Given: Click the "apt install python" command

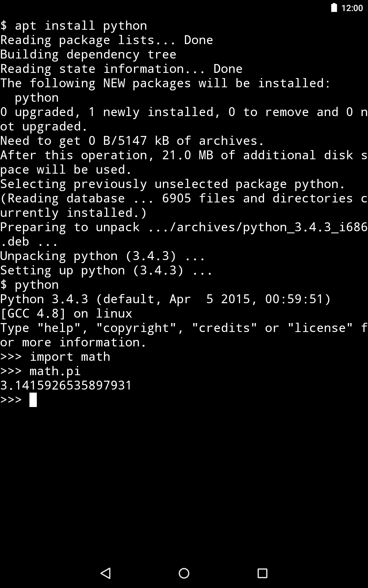Looking at the screenshot, I should pyautogui.click(x=81, y=26).
